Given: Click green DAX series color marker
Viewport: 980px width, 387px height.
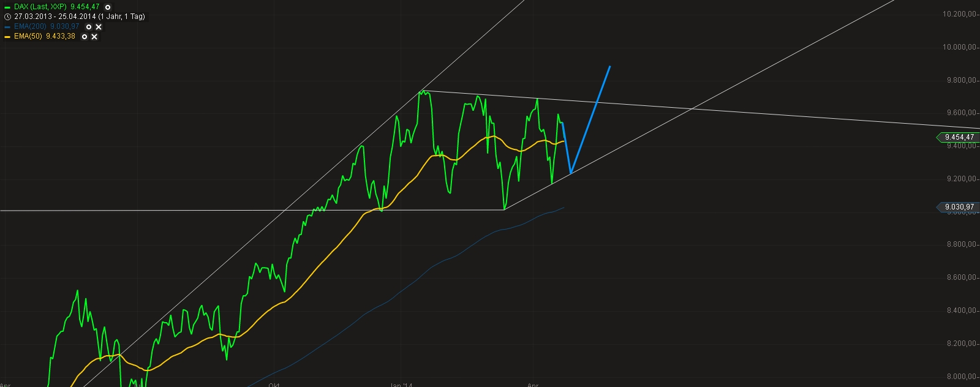Looking at the screenshot, I should click(x=7, y=7).
